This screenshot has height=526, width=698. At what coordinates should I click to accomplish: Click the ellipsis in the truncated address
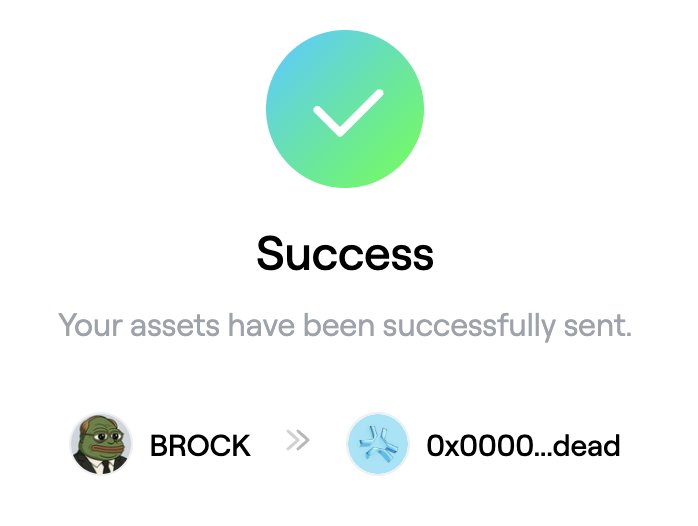541,448
